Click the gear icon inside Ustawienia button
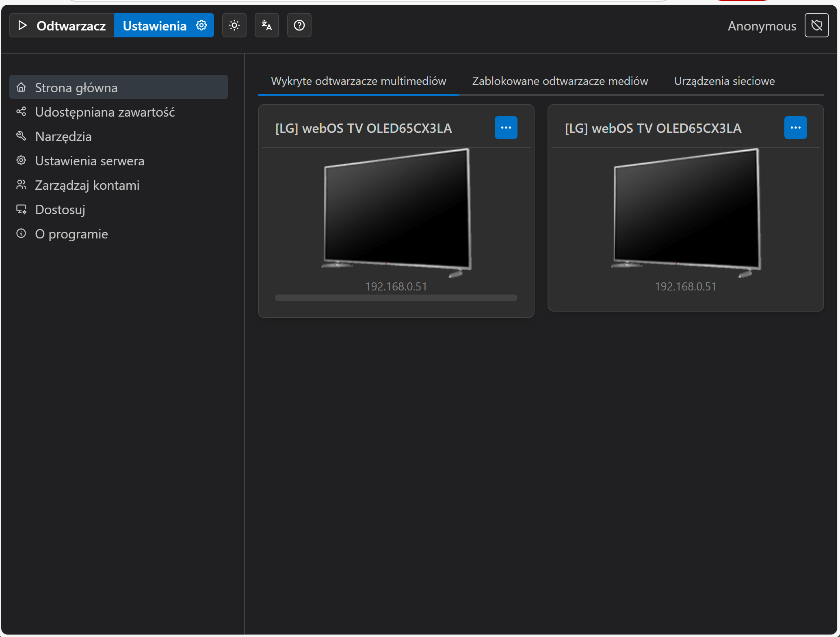840x637 pixels. (201, 26)
